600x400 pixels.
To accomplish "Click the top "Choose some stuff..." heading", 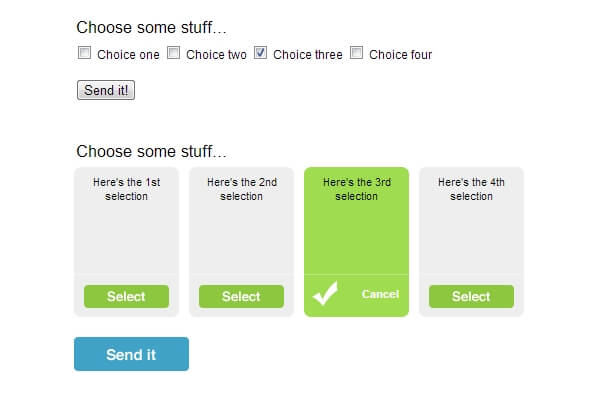I will pyautogui.click(x=151, y=28).
